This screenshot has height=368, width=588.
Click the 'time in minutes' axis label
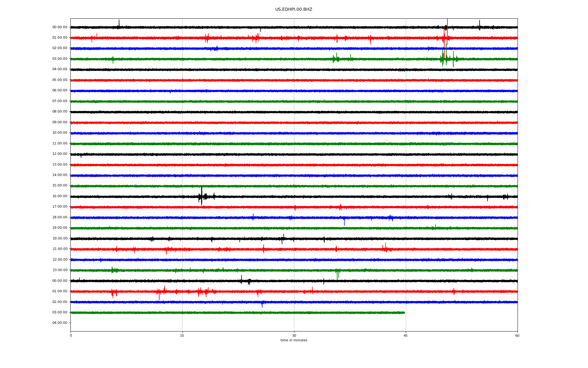(x=293, y=340)
